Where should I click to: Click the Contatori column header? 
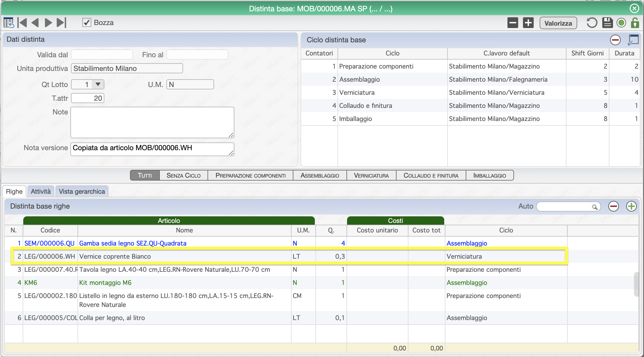coord(319,53)
